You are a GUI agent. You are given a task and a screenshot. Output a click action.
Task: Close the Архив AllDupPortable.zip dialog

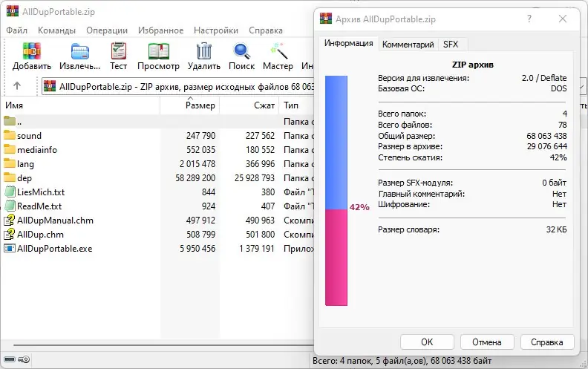point(563,19)
